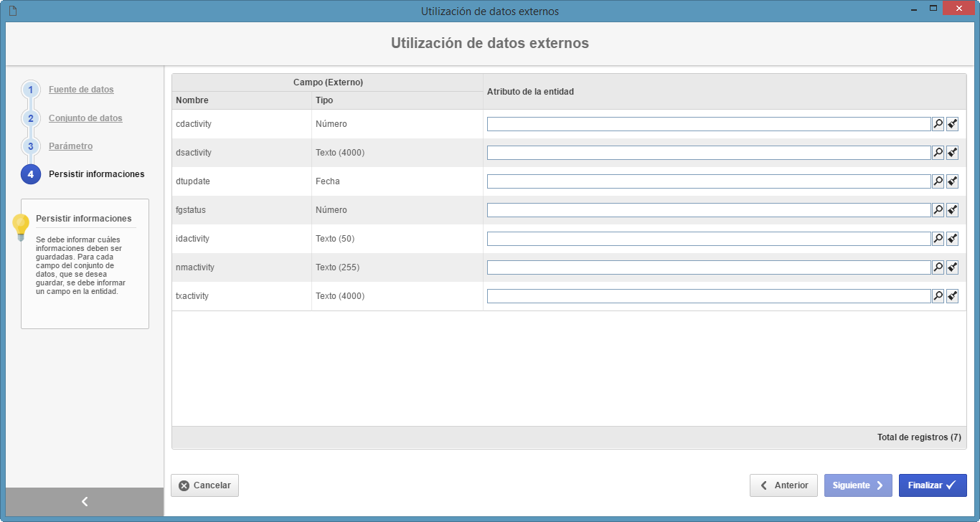
Task: Focus the entity attribute field for txactivity
Action: [x=709, y=296]
